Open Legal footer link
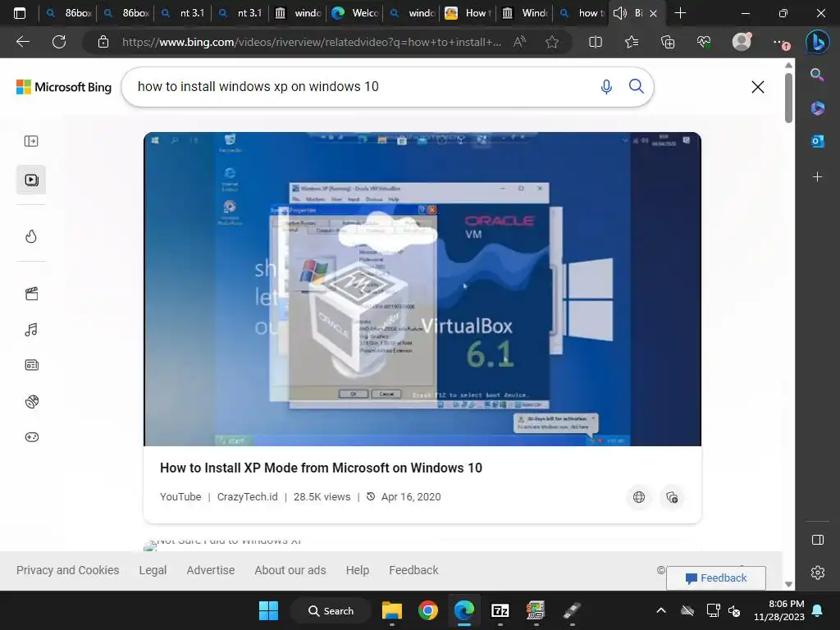Viewport: 840px width, 630px height. [x=153, y=570]
